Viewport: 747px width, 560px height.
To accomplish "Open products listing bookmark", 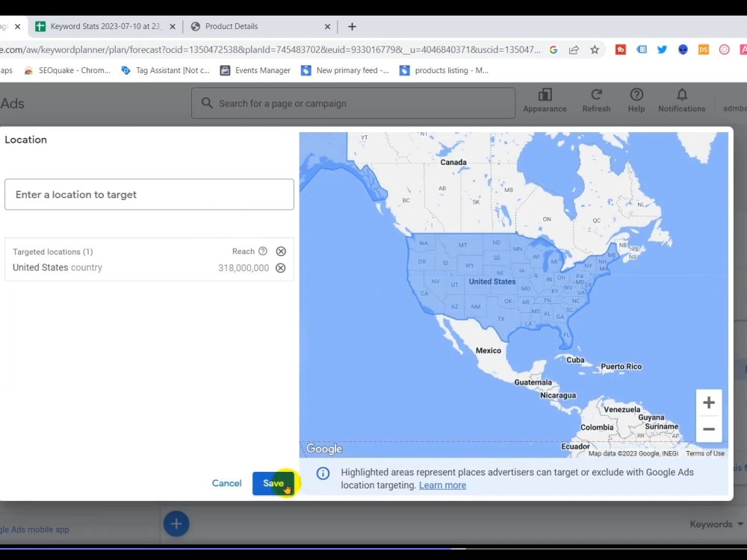I will click(x=444, y=70).
